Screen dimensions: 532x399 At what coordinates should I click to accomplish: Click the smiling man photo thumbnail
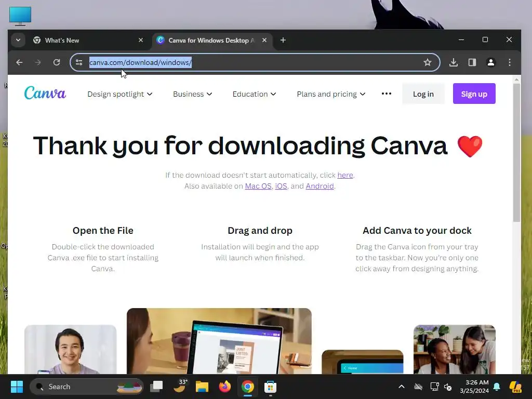click(71, 350)
